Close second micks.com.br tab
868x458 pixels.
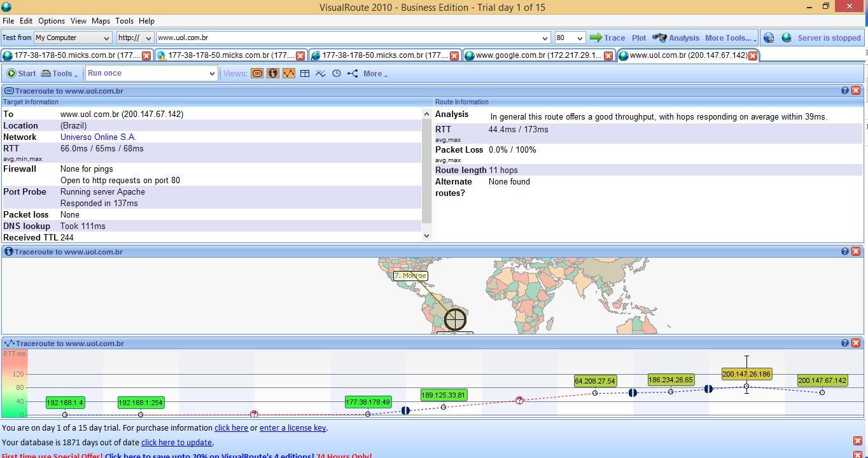[300, 56]
